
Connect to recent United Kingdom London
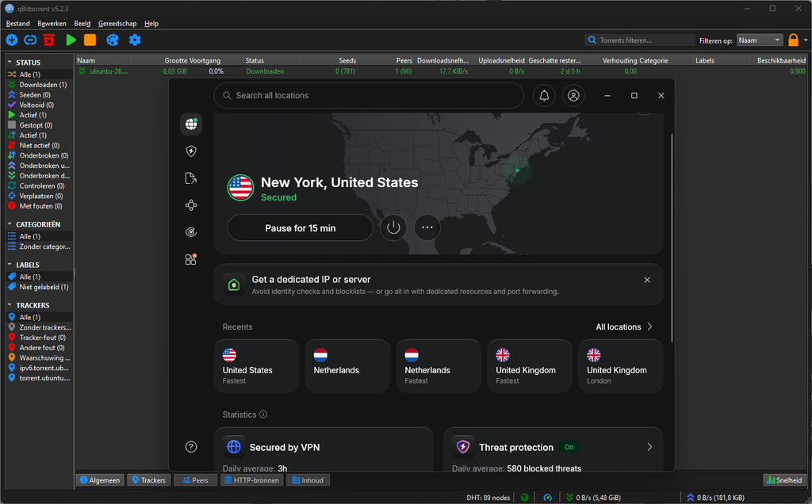(620, 366)
